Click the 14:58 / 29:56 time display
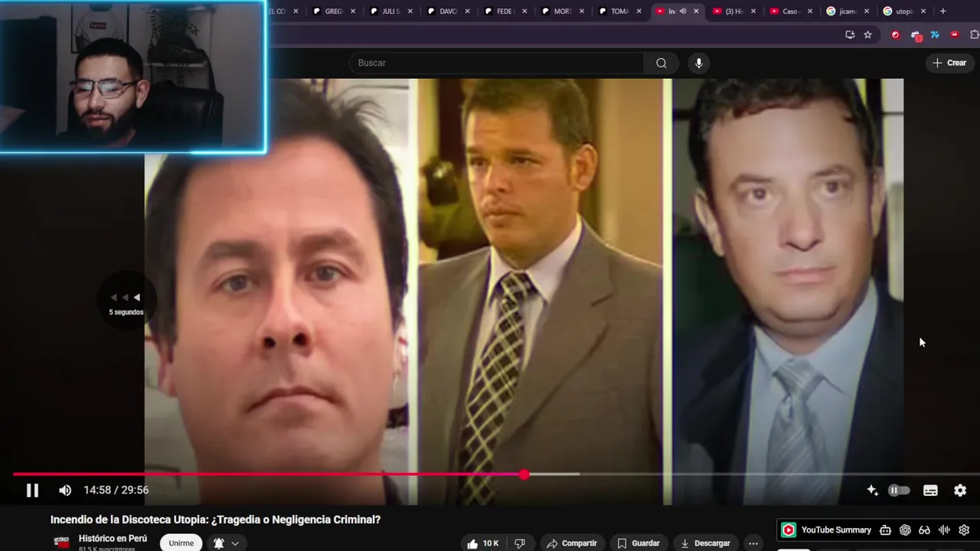980x551 pixels. 116,491
